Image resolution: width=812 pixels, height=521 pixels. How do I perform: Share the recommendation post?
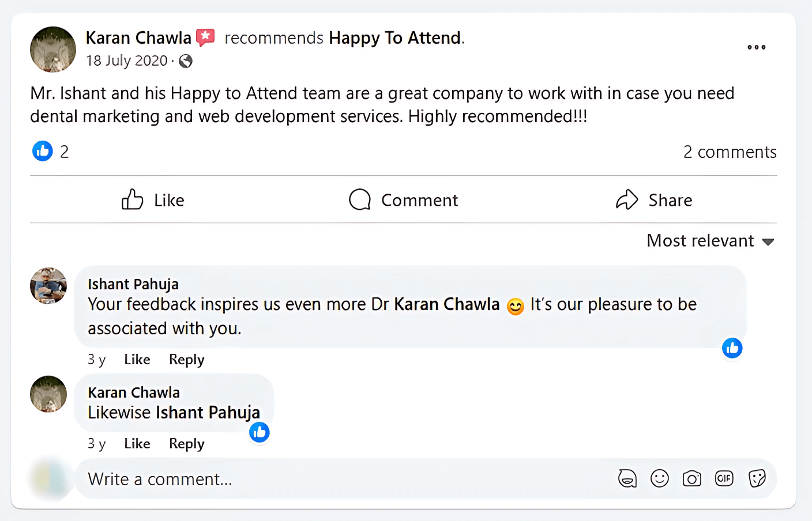(x=654, y=200)
